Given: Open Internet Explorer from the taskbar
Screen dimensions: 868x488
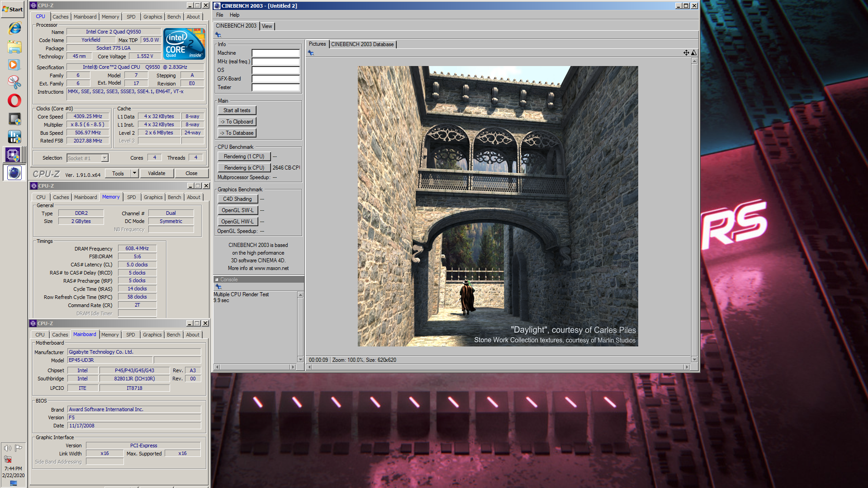Looking at the screenshot, I should 14,28.
